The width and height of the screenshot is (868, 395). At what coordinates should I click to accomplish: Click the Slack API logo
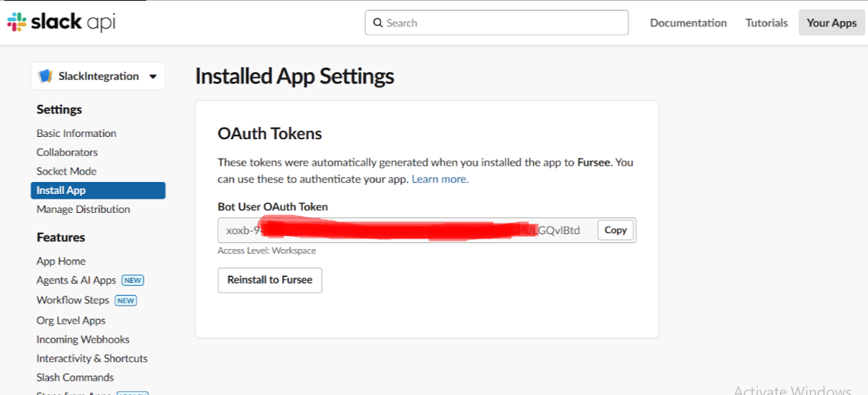point(61,23)
